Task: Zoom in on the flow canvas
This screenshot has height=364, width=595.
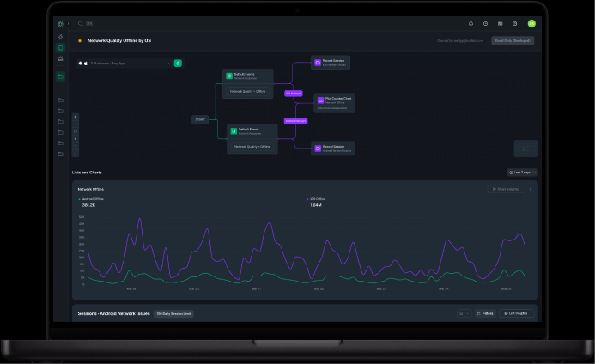Action: pyautogui.click(x=76, y=117)
